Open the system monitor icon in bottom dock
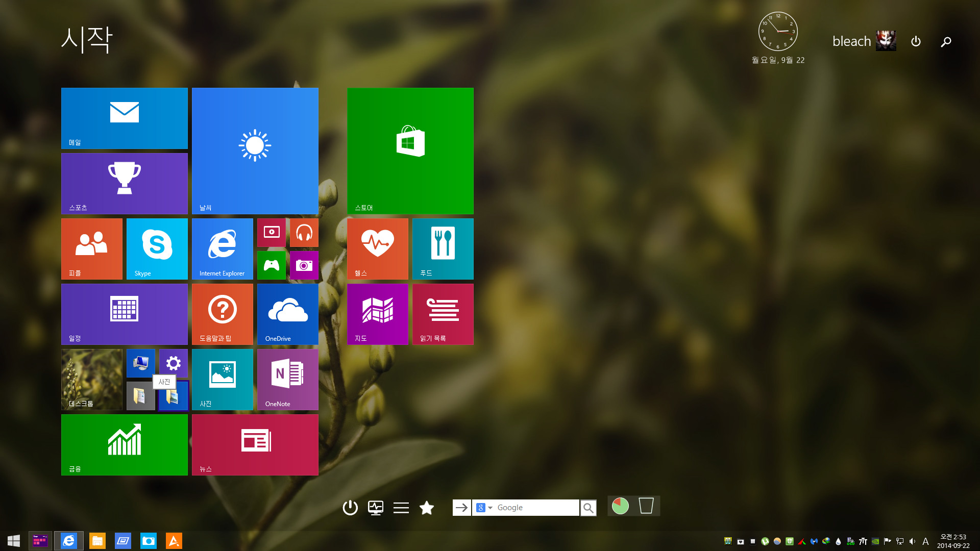Viewport: 980px width, 551px height. pyautogui.click(x=376, y=508)
